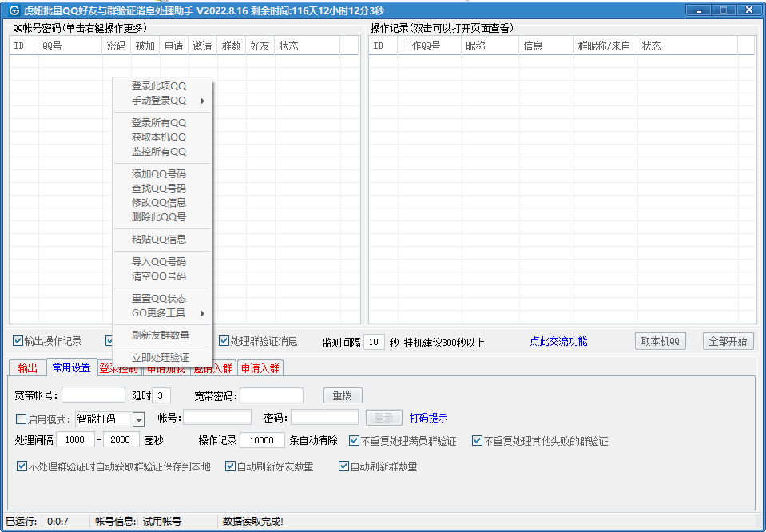Open the 邀请入群 tab
766x532 pixels.
point(213,368)
